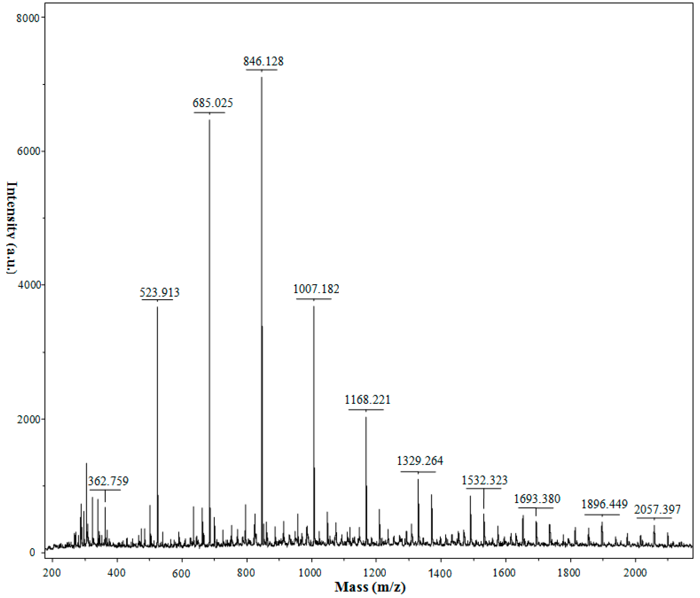The height and width of the screenshot is (598, 700).
Task: Click the peak label 2057.397
Action: [657, 509]
